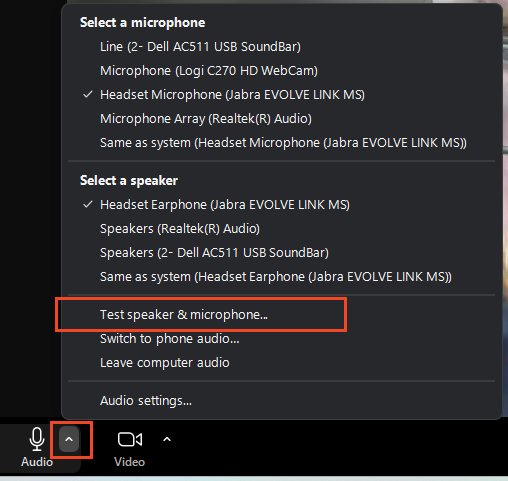Set speaker to Same as system
The height and width of the screenshot is (481, 508).
281,277
